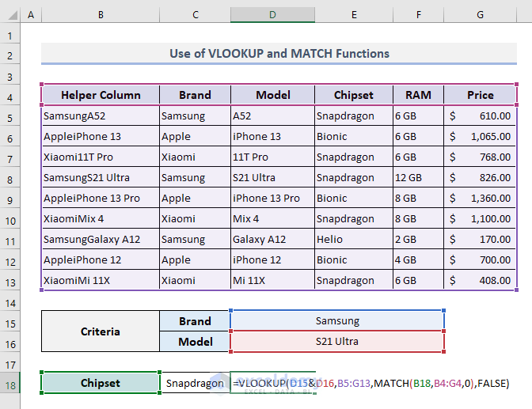532x409 pixels.
Task: Click the merged 'Criteria' cell
Action: click(x=101, y=331)
